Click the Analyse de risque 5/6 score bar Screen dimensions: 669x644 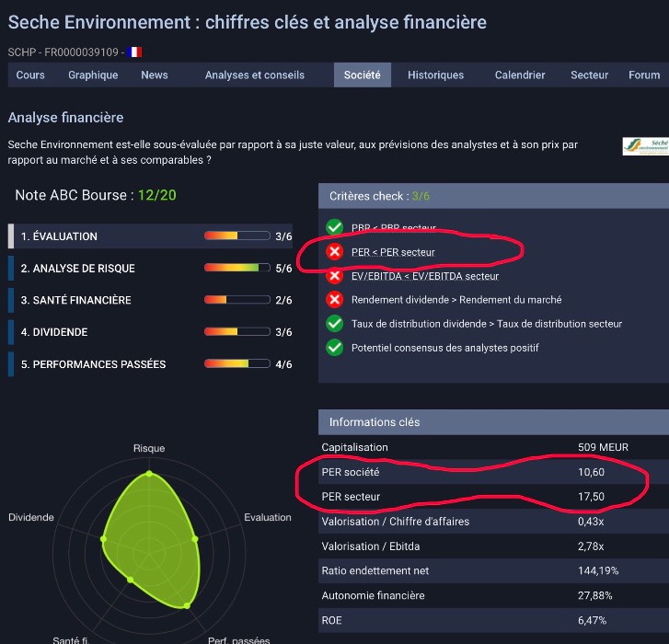(x=237, y=268)
